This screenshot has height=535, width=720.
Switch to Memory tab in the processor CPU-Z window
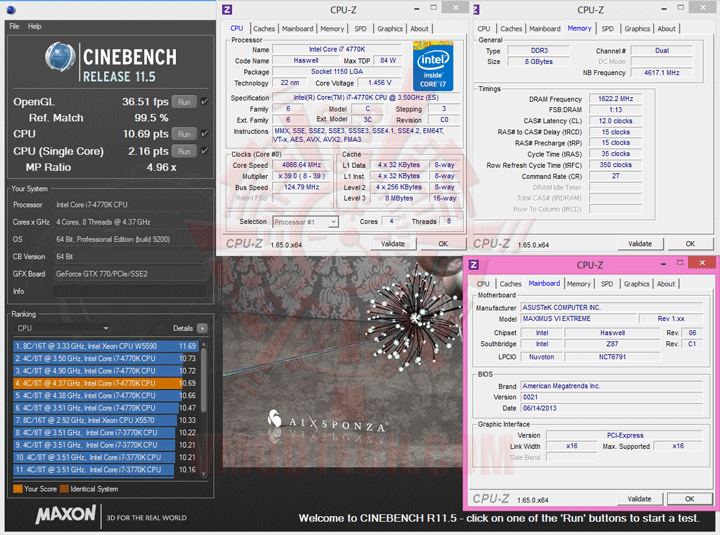332,28
